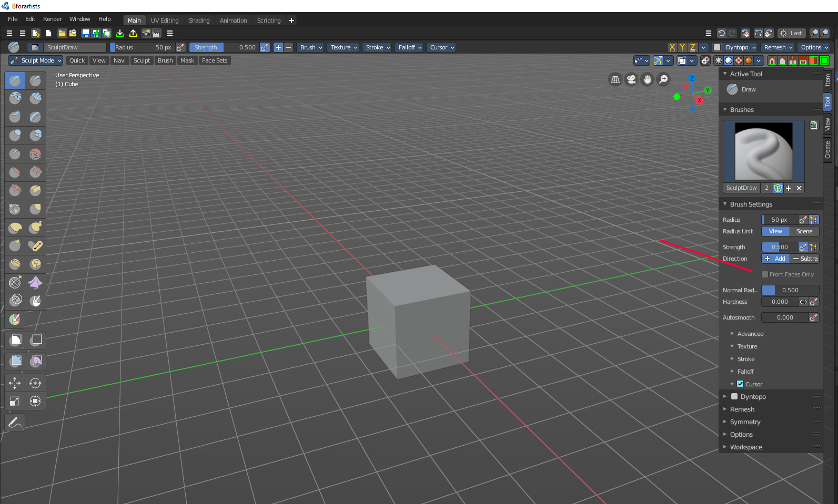Set Radius Unit to Scene
The width and height of the screenshot is (838, 504).
(804, 231)
